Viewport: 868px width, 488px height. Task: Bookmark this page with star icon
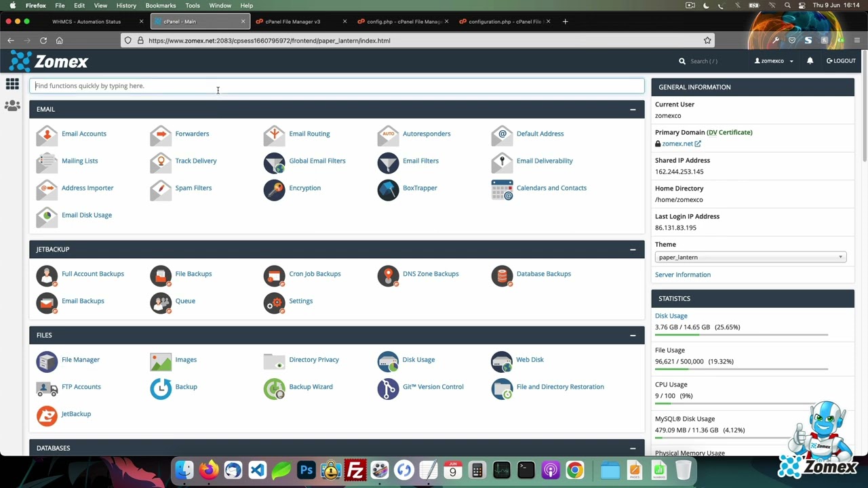click(x=707, y=41)
